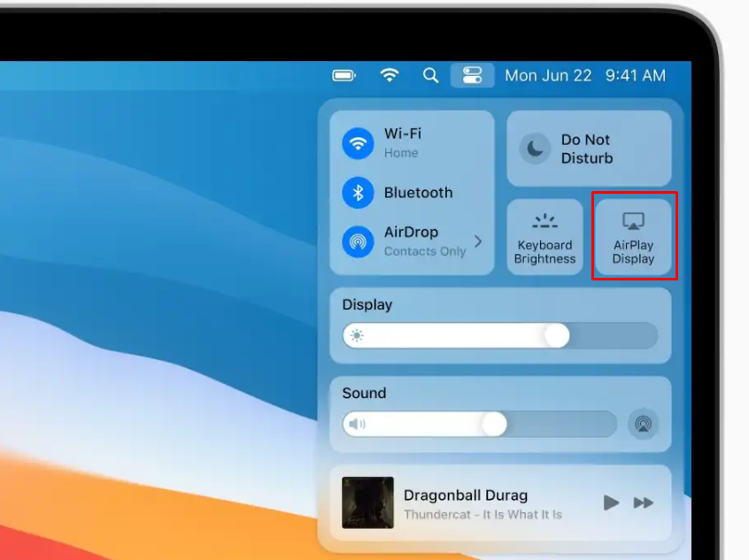Click the sun icon on the Display slider
Viewport: 749px width, 560px height.
[357, 335]
